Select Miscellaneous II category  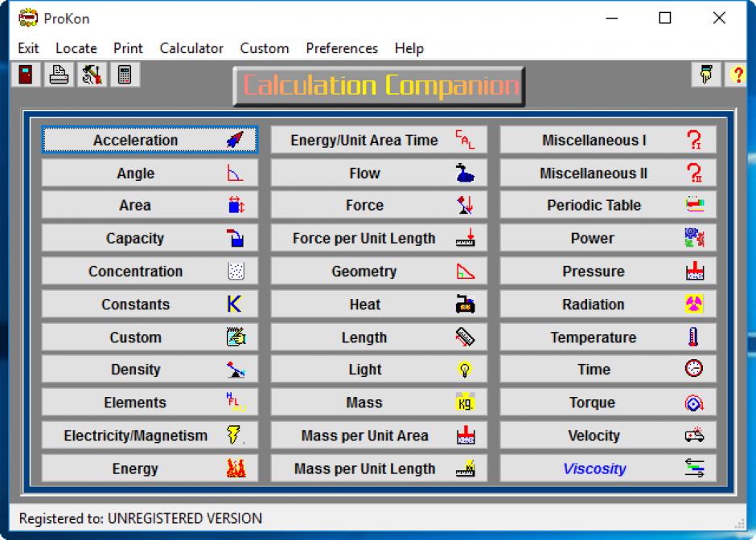pyautogui.click(x=608, y=173)
